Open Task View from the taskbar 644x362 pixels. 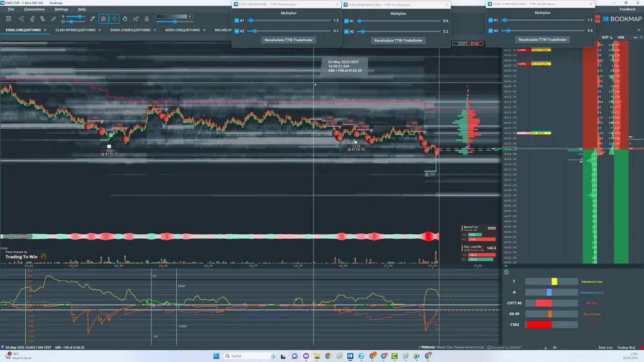(283, 356)
